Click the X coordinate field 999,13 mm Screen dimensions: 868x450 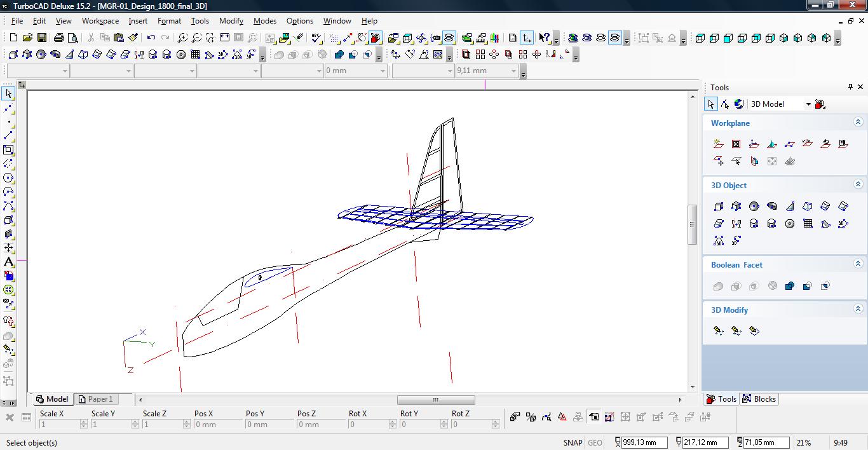(644, 443)
